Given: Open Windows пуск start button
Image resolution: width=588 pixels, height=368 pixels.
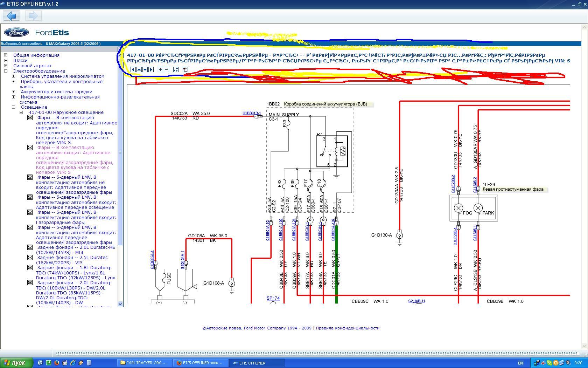Looking at the screenshot, I should point(16,363).
